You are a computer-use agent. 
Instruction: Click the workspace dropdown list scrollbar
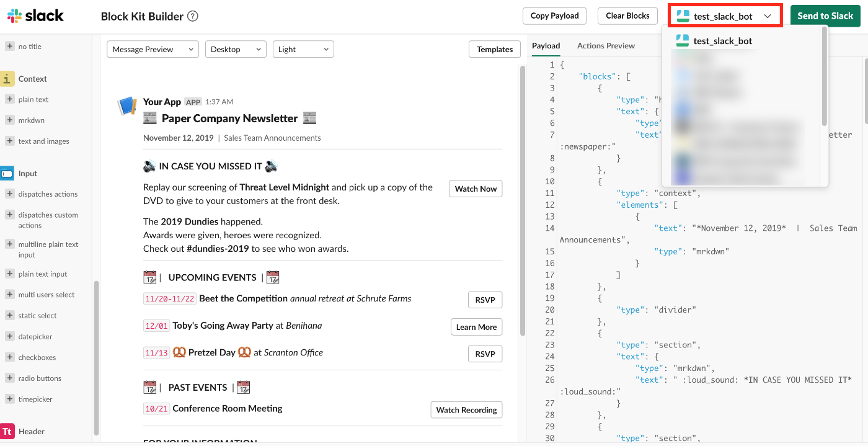pyautogui.click(x=824, y=76)
